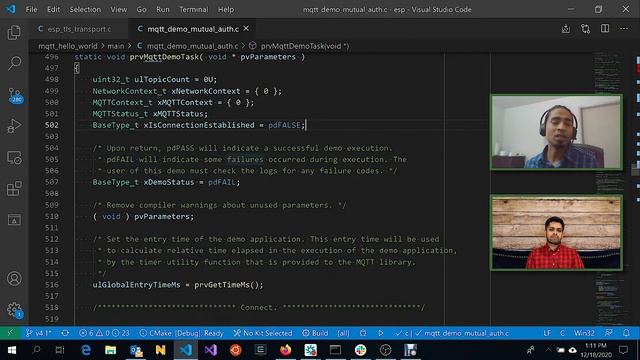This screenshot has width=640, height=360.
Task: Open the notifications bell in status bar
Action: (626, 333)
